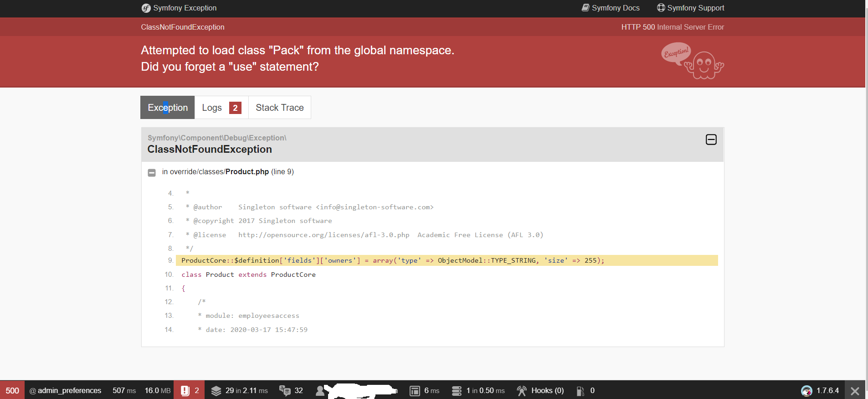Screen dimensions: 868x399
Task: Click the Symfony logo icon in header
Action: (146, 8)
